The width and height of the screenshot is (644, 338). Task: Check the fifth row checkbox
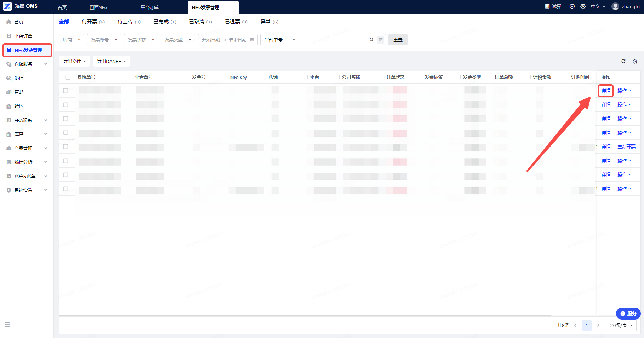coord(65,147)
